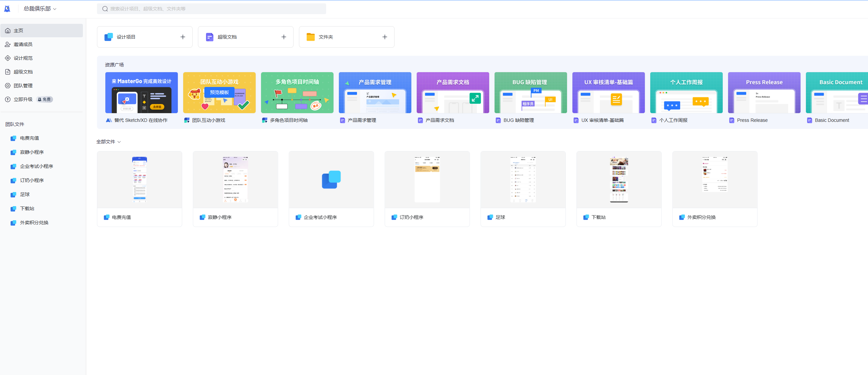Click 设计规范 in the left sidebar
Image resolution: width=868 pixels, height=375 pixels.
(x=24, y=58)
